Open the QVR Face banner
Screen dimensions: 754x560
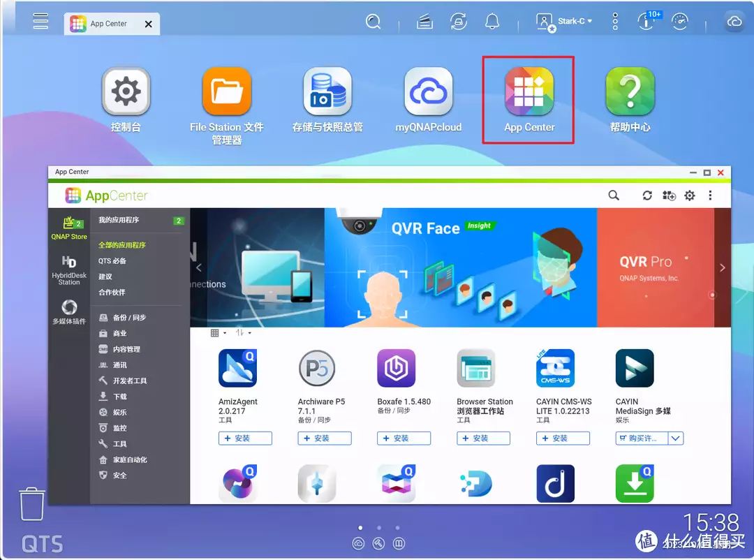point(461,267)
